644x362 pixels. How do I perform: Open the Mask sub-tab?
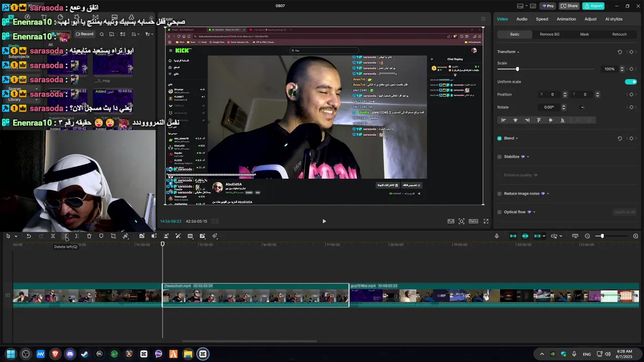[x=584, y=34]
